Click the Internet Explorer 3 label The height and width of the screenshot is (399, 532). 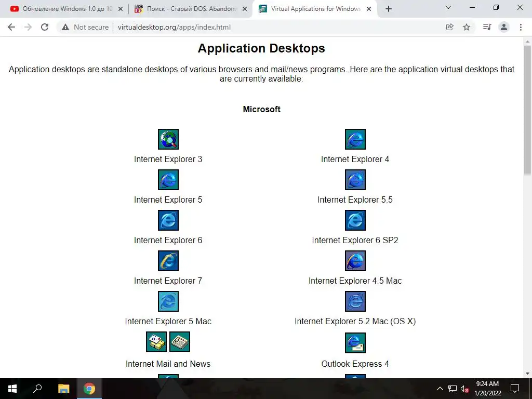[x=168, y=159]
